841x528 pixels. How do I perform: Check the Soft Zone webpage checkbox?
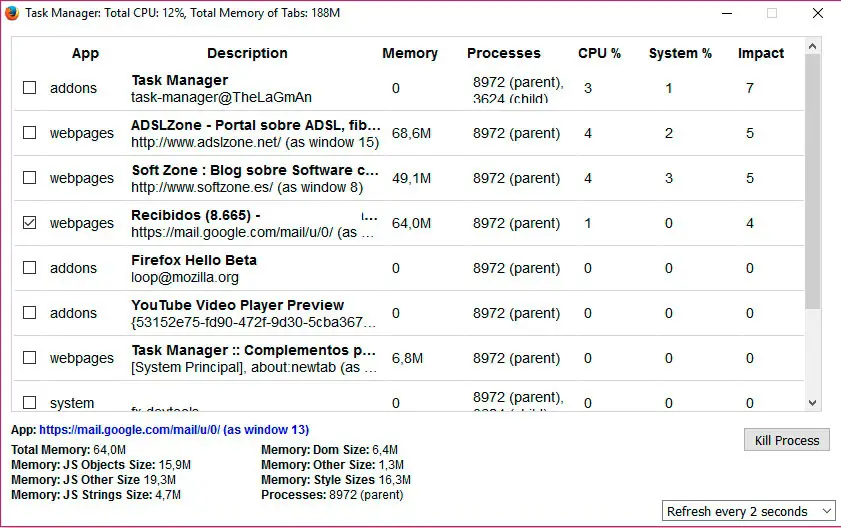[29, 178]
